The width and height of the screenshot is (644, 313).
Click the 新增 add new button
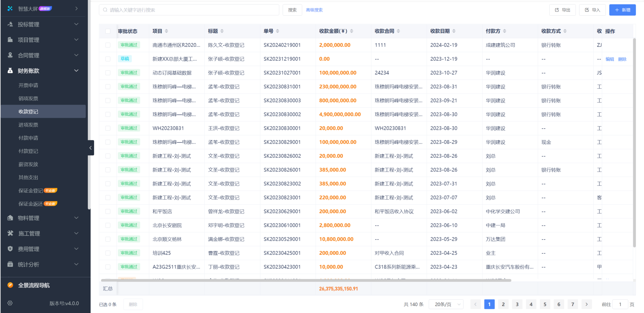[622, 10]
